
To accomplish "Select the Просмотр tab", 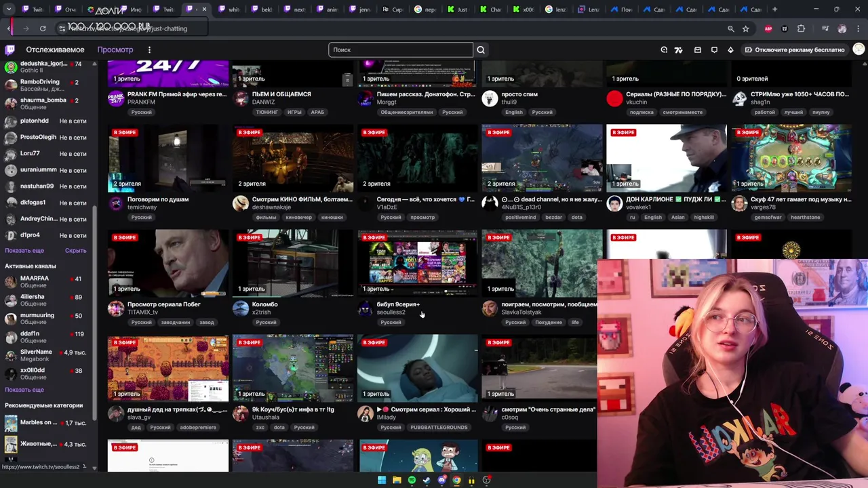I will (x=115, y=49).
